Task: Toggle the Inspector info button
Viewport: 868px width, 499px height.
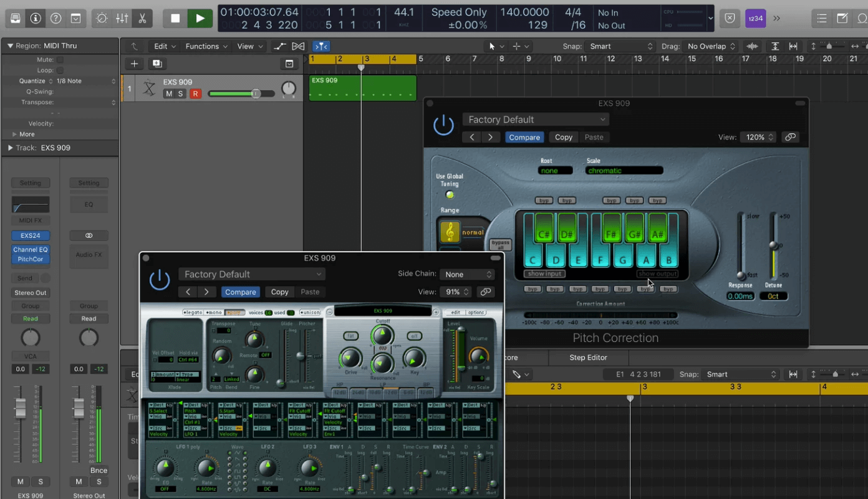Action: pyautogui.click(x=36, y=19)
